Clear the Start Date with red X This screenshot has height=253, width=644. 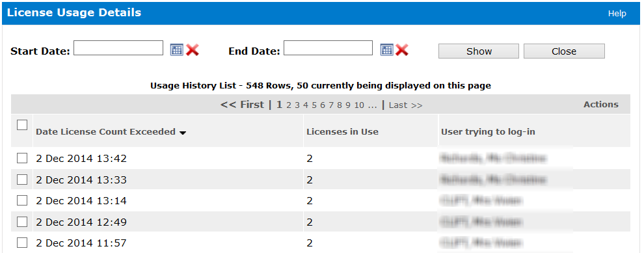192,50
